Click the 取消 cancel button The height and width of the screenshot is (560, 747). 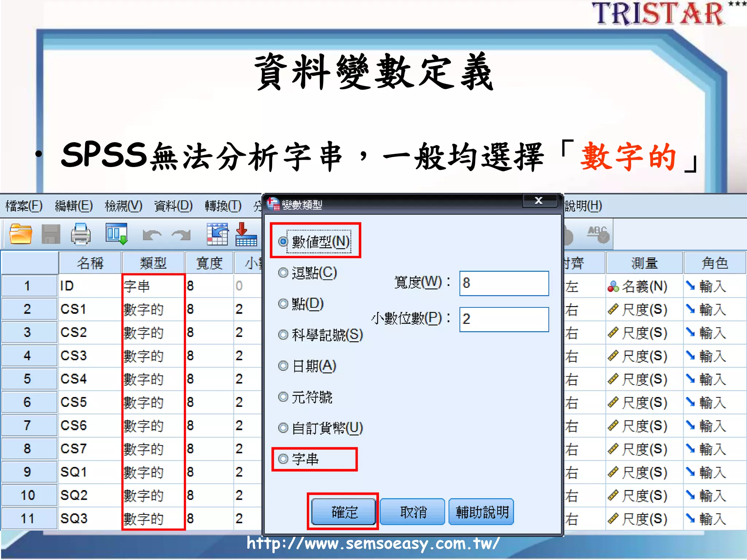pos(413,512)
